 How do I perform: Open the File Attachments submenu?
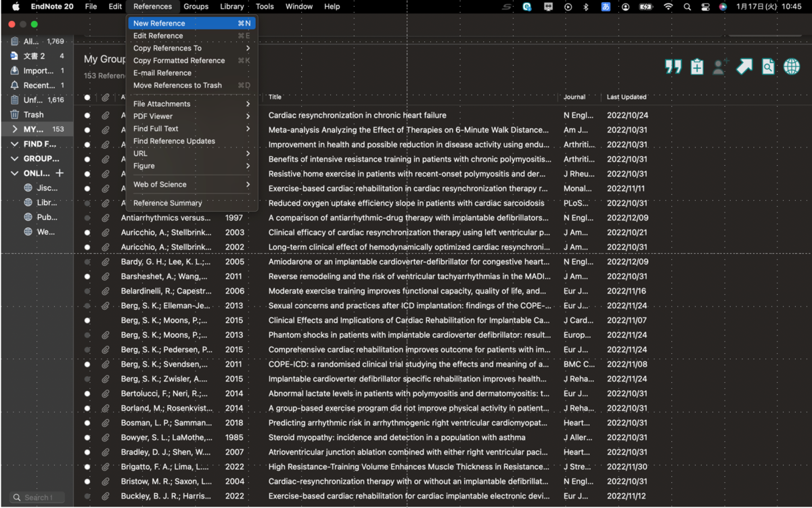[x=192, y=103]
